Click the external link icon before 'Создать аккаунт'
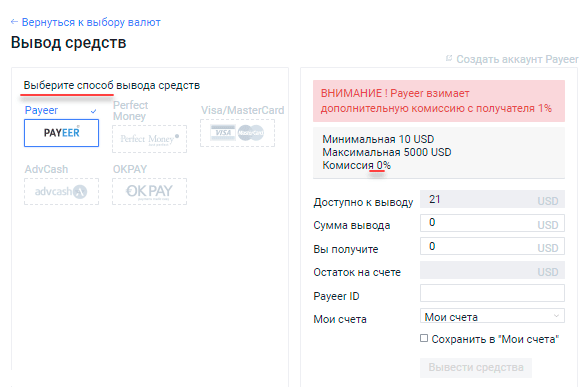This screenshot has height=387, width=588. (449, 58)
